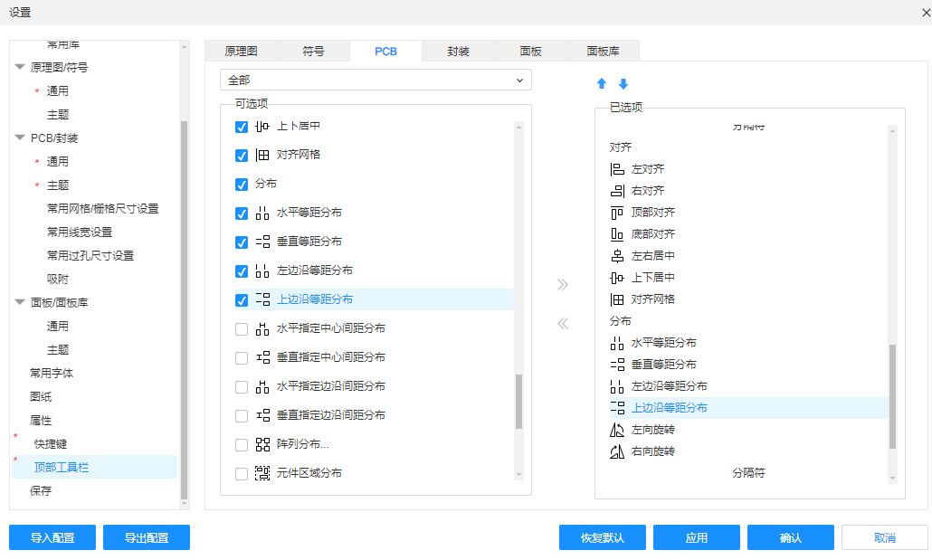Click the blue move-down arrow icon
This screenshot has height=560, width=932.
coord(623,84)
